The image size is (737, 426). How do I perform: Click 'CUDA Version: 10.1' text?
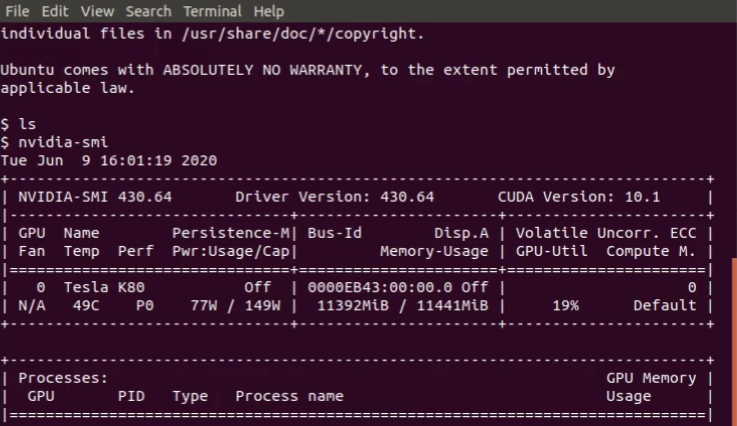[x=579, y=197]
